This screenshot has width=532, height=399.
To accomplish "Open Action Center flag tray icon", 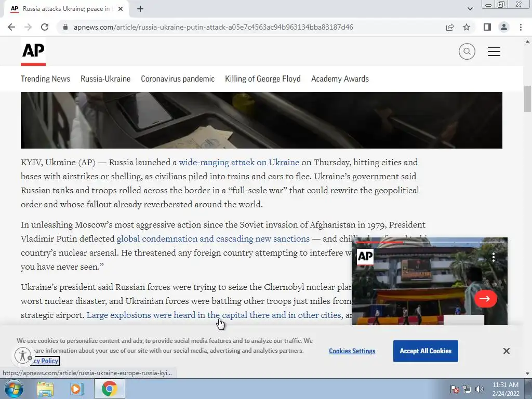I will [455, 389].
